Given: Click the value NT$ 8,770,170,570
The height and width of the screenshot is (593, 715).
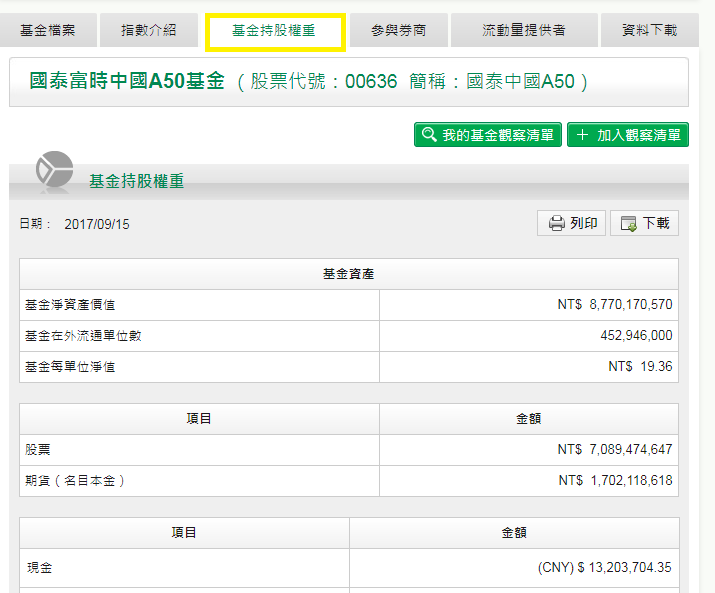Looking at the screenshot, I should [615, 304].
